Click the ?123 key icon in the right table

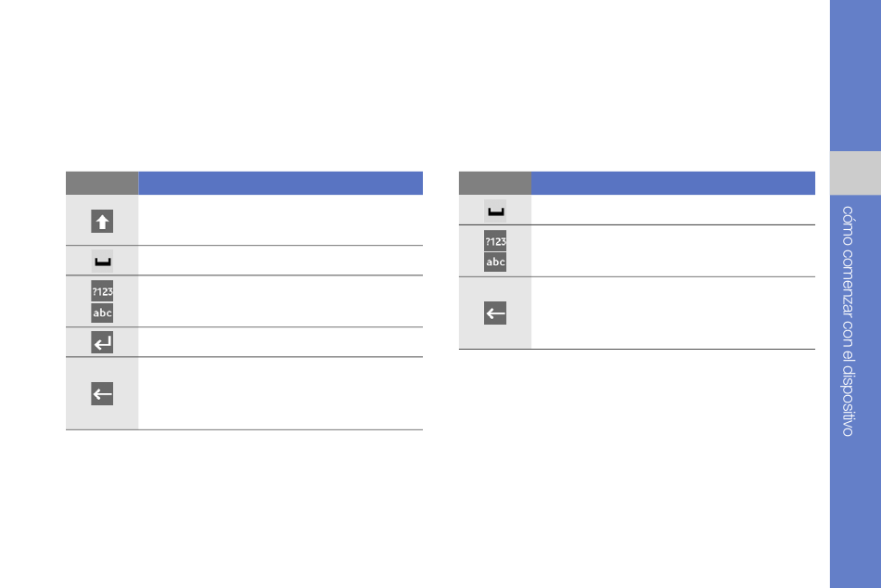(495, 241)
